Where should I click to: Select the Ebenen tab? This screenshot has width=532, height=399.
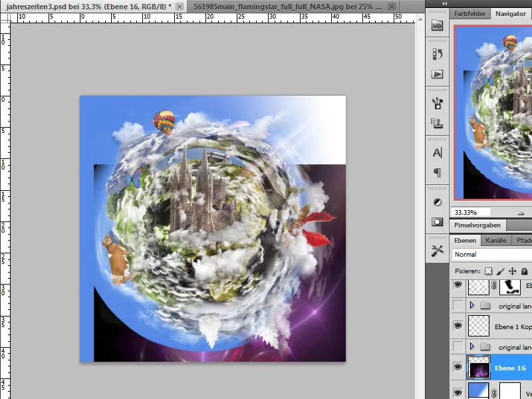click(x=465, y=241)
